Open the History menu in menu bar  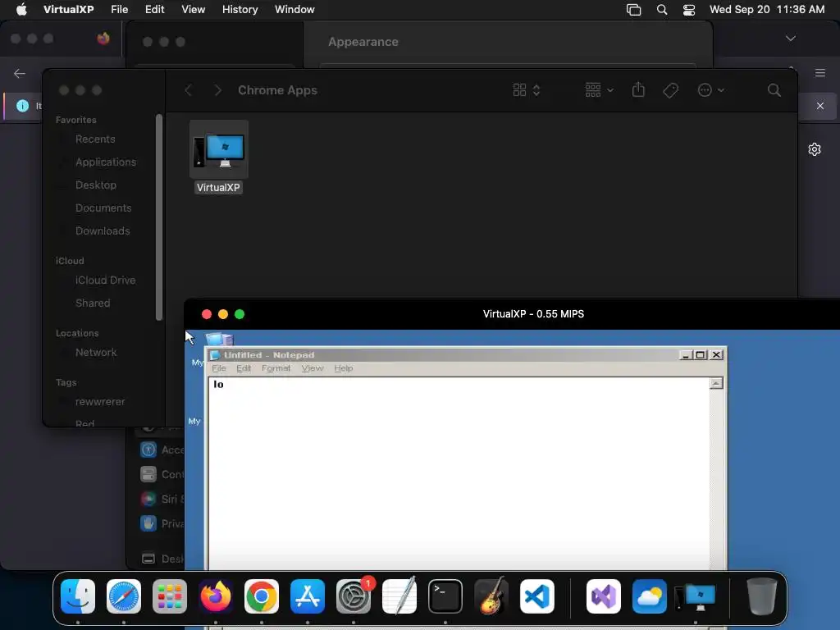[x=240, y=9]
